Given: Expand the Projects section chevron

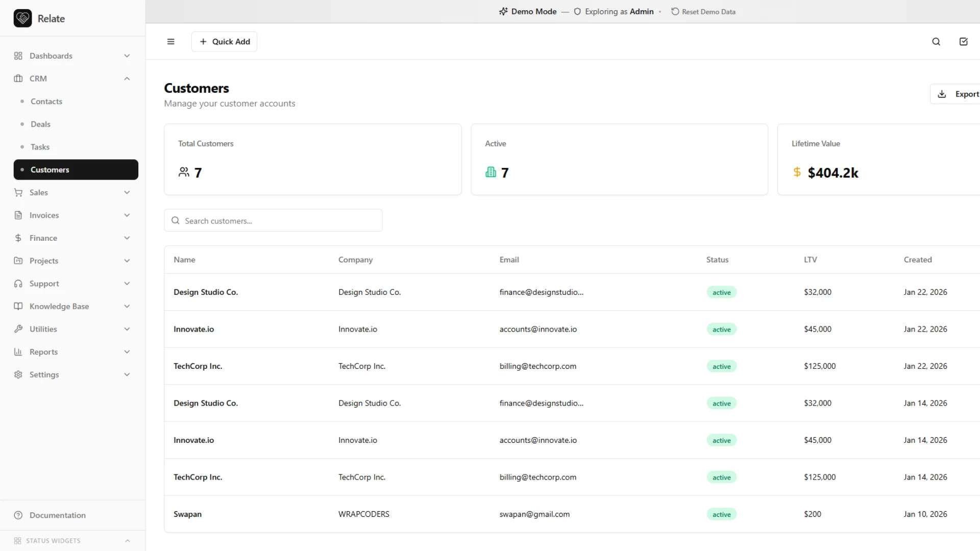Looking at the screenshot, I should point(127,261).
